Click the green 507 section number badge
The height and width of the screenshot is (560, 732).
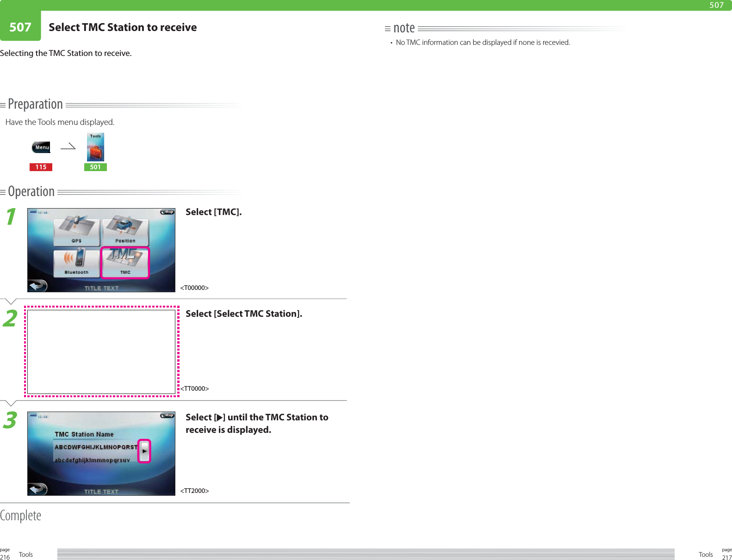20,27
